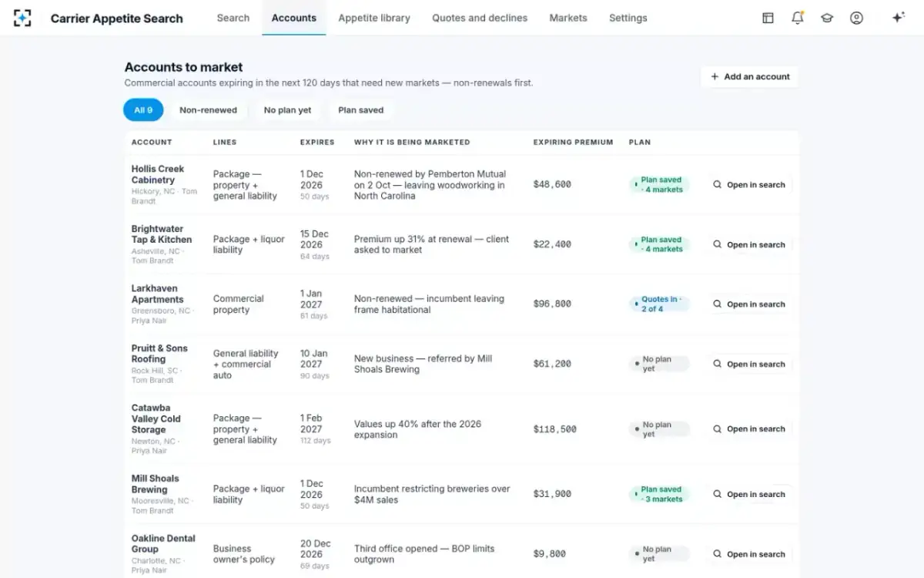This screenshot has height=578, width=924.
Task: Click the ACCOUNT column header
Action: tap(152, 143)
